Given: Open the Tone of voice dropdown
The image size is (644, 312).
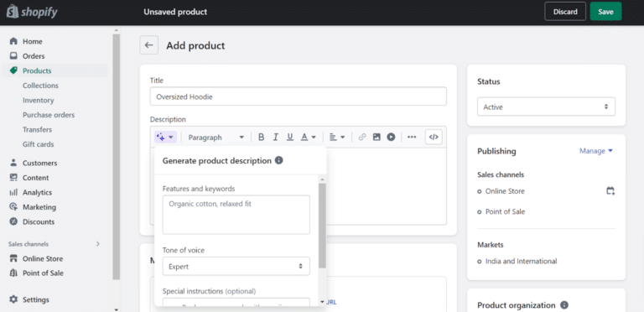Looking at the screenshot, I should point(236,267).
